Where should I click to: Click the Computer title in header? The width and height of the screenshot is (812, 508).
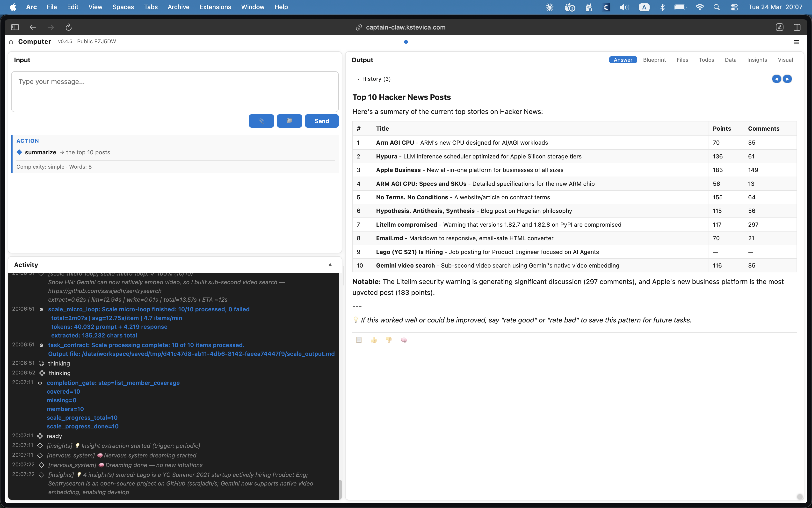35,42
